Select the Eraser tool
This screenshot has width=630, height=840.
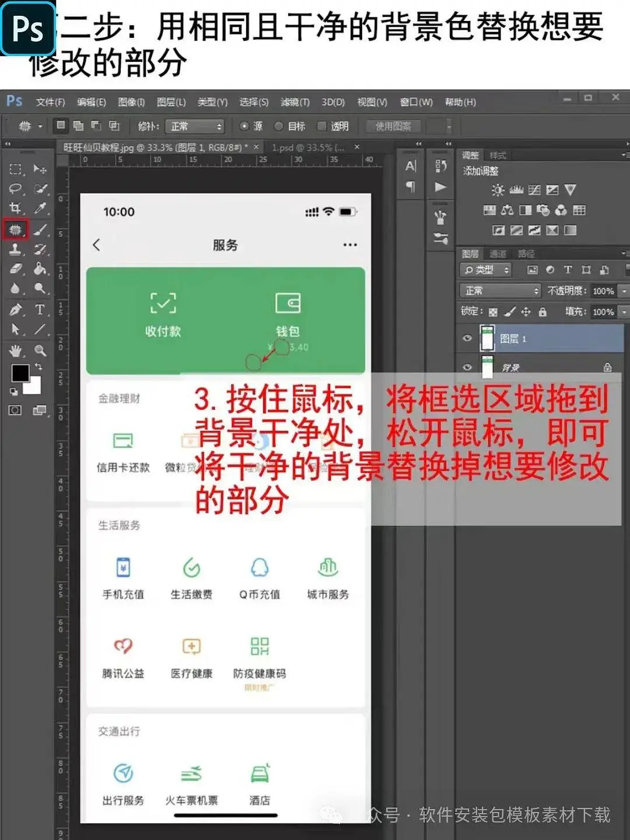coord(15,269)
